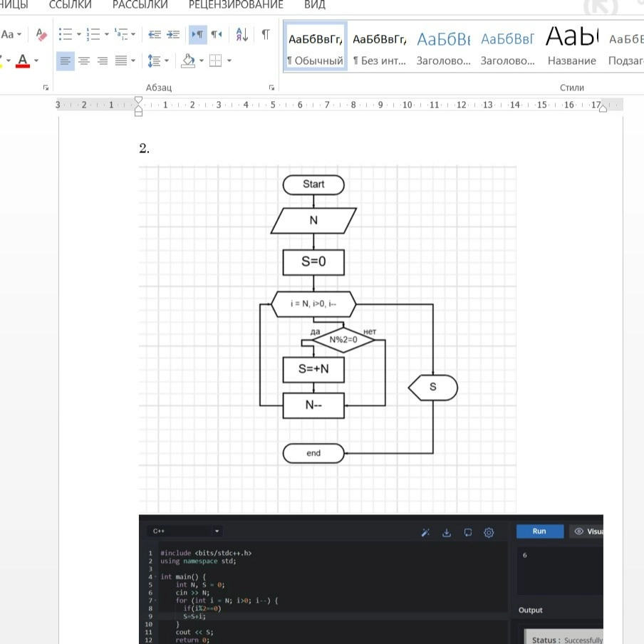
Task: Expand the borders dropdown arrow
Action: coord(229,61)
